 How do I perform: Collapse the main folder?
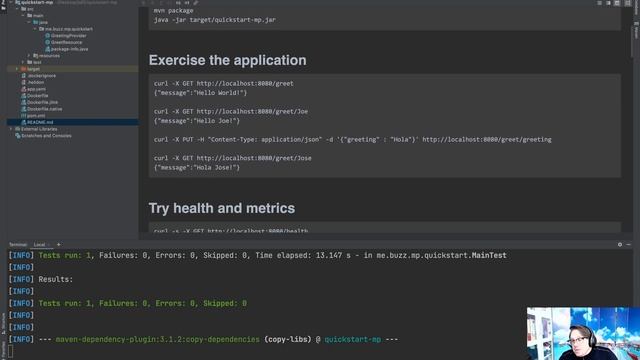(x=23, y=16)
